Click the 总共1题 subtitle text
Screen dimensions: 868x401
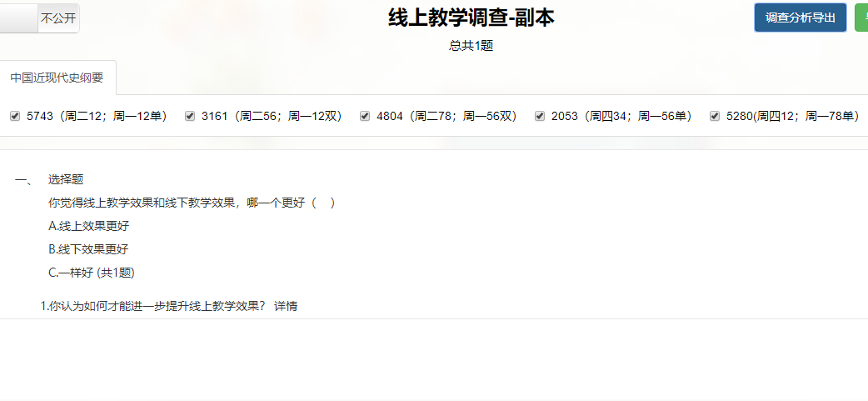click(471, 46)
